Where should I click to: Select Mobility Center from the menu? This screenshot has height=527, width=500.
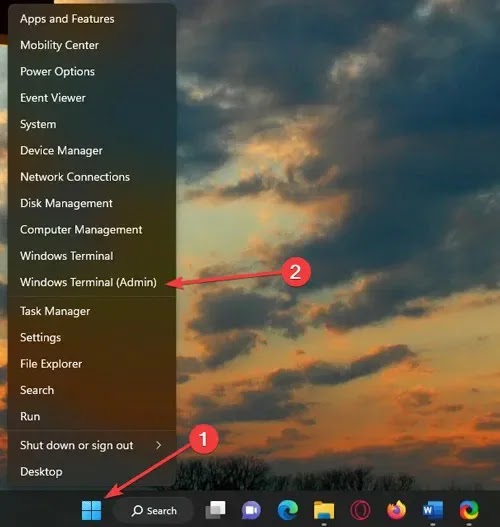tap(91, 45)
